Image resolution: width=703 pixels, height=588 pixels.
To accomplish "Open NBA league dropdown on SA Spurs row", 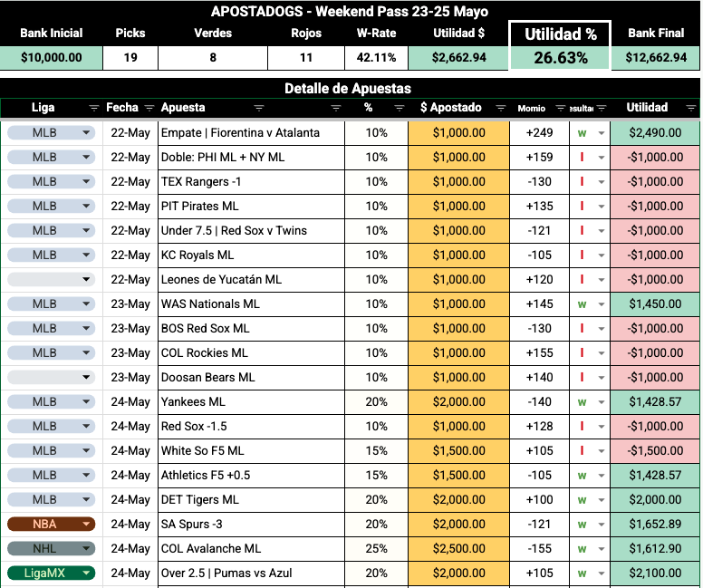I will pos(86,524).
